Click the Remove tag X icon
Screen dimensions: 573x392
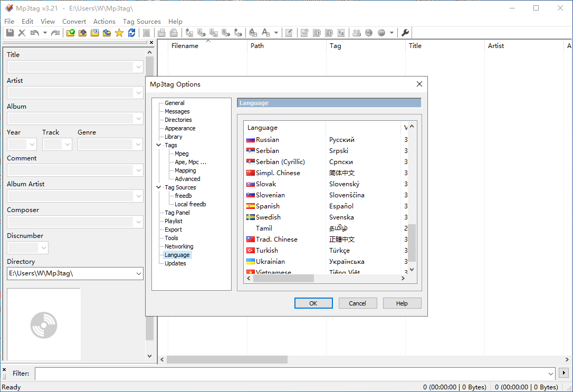click(22, 33)
